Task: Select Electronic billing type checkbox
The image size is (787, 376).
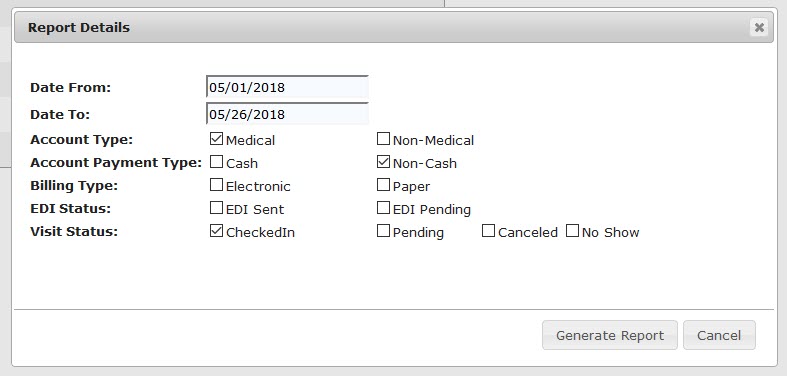Action: pyautogui.click(x=216, y=185)
